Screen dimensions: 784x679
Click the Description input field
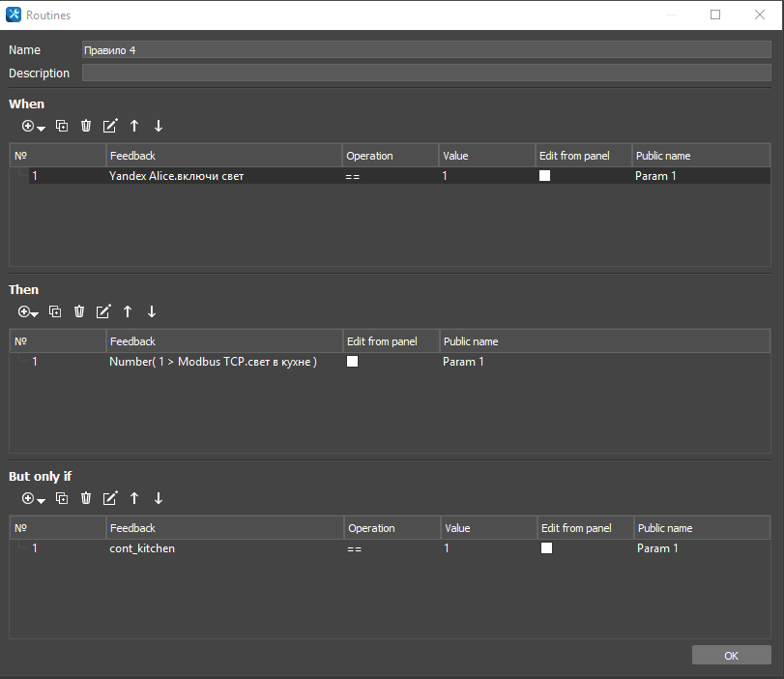point(426,74)
